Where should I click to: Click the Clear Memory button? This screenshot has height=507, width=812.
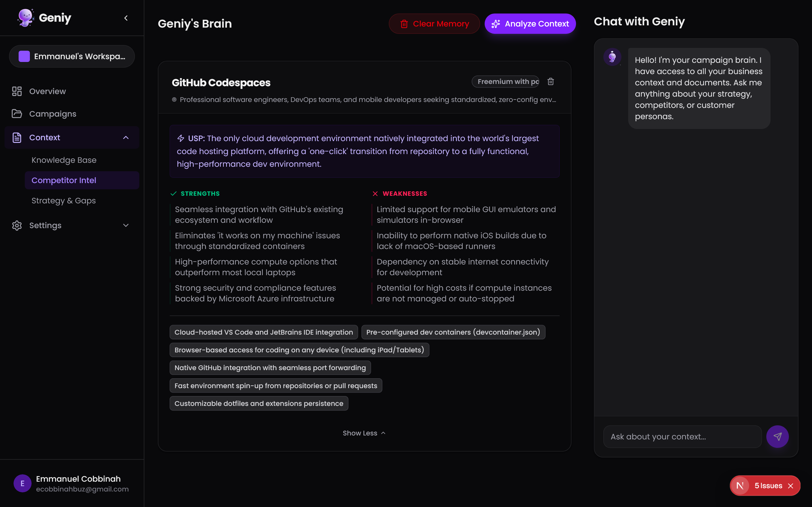tap(434, 23)
